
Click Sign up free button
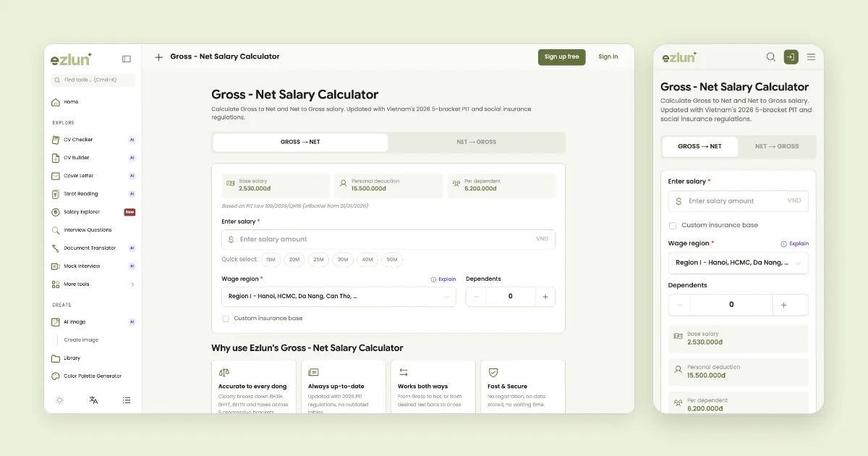(562, 57)
